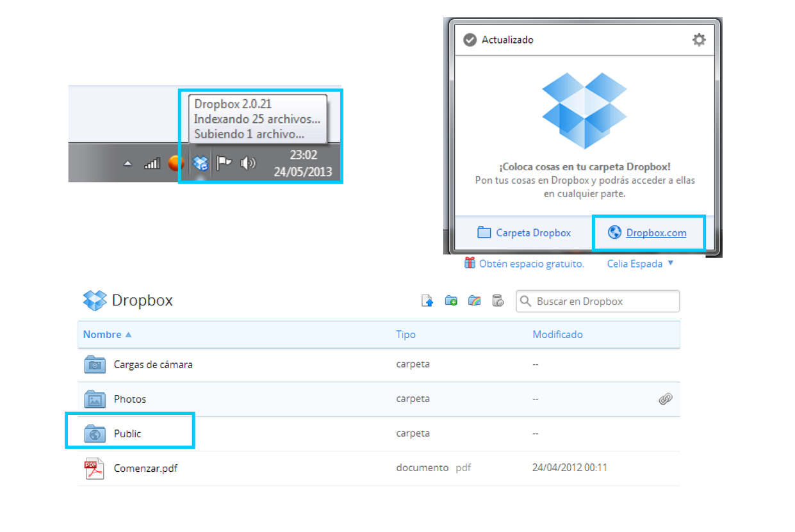
Task: Open the Cargas de cámara folder name
Action: click(153, 364)
